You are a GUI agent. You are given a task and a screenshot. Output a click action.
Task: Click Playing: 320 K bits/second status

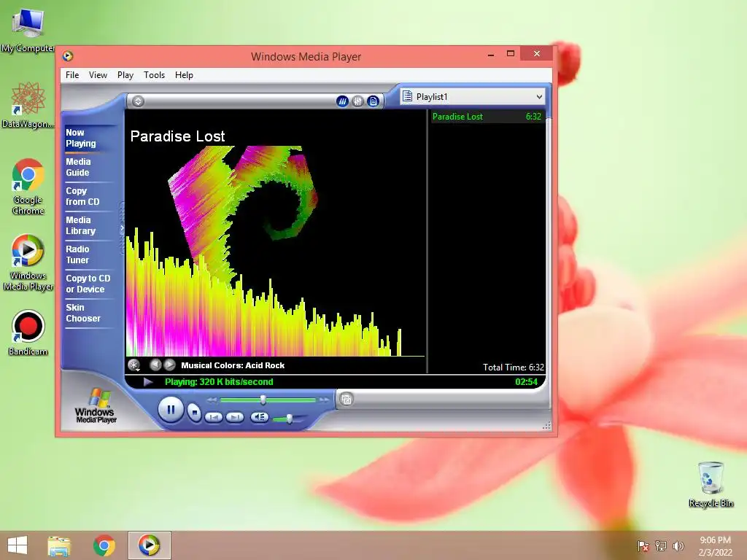[219, 382]
